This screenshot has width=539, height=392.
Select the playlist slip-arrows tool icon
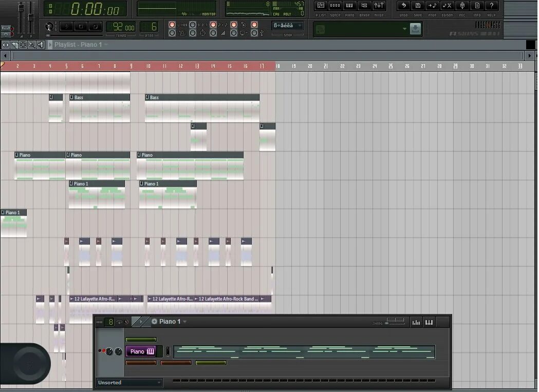tap(5, 45)
